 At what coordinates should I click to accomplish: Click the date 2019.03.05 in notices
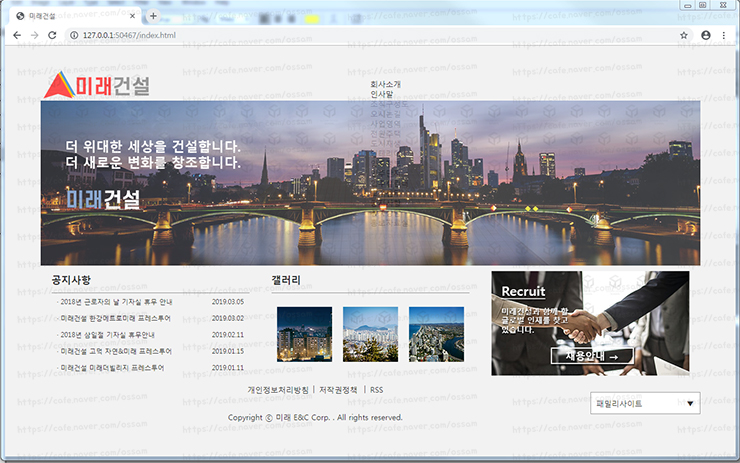click(228, 302)
